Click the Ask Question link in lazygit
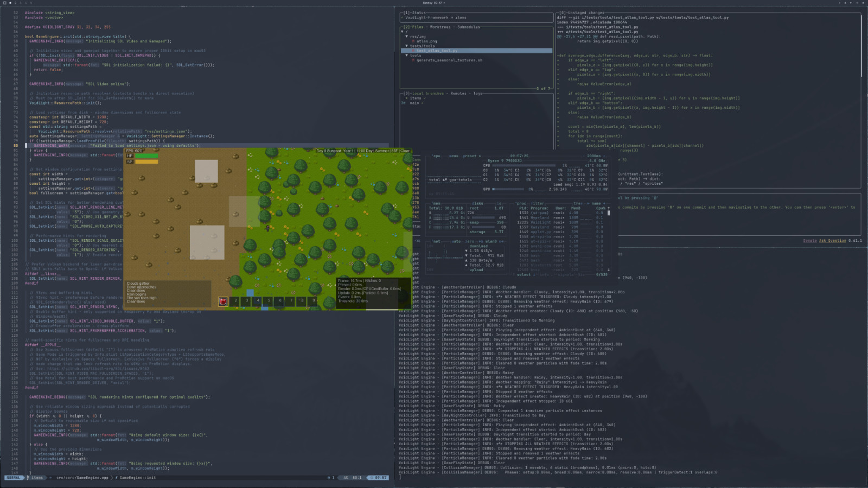This screenshot has width=868, height=488. pyautogui.click(x=833, y=241)
